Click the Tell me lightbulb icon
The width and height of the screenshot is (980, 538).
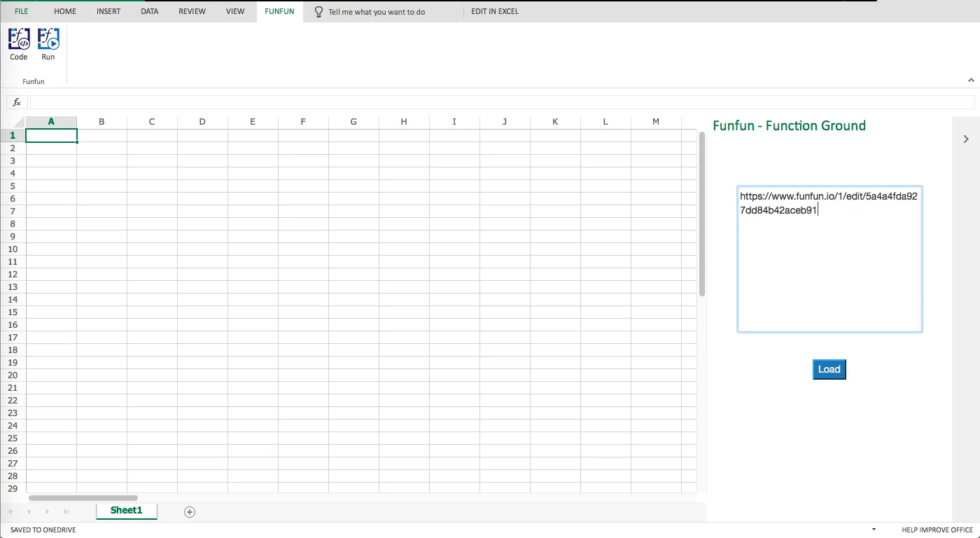point(318,12)
